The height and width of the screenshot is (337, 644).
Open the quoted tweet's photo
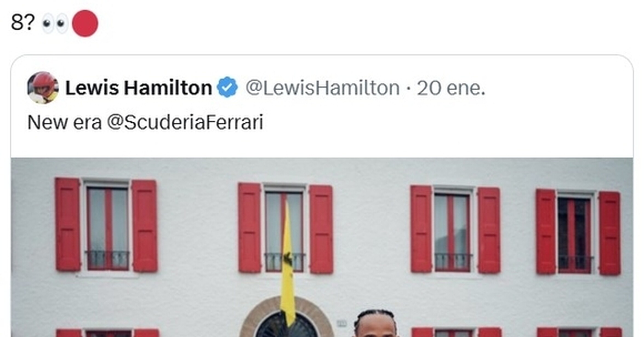(322, 247)
